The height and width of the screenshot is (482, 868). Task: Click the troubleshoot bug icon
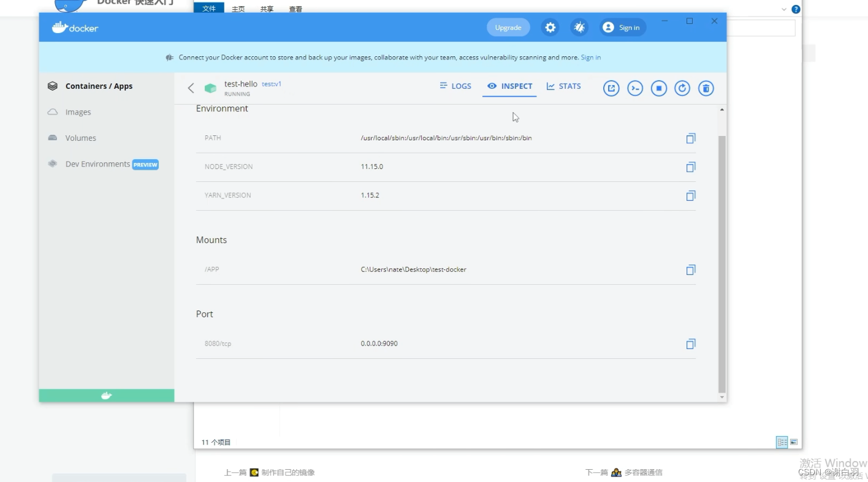point(579,28)
